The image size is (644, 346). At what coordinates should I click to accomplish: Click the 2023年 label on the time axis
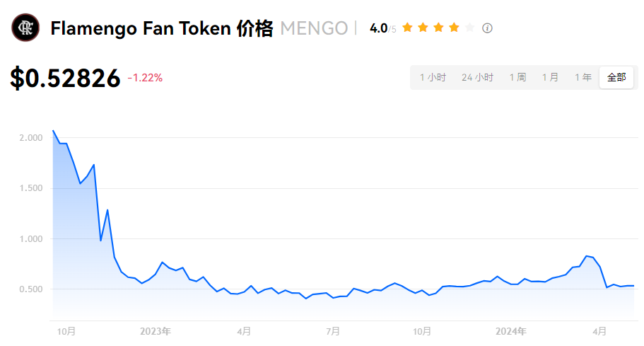click(156, 330)
